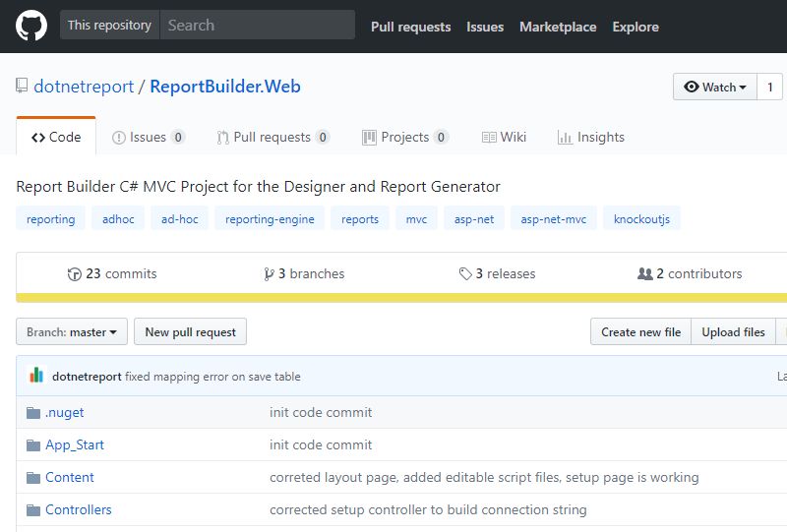Open the Issues tab of the repository

click(x=149, y=137)
